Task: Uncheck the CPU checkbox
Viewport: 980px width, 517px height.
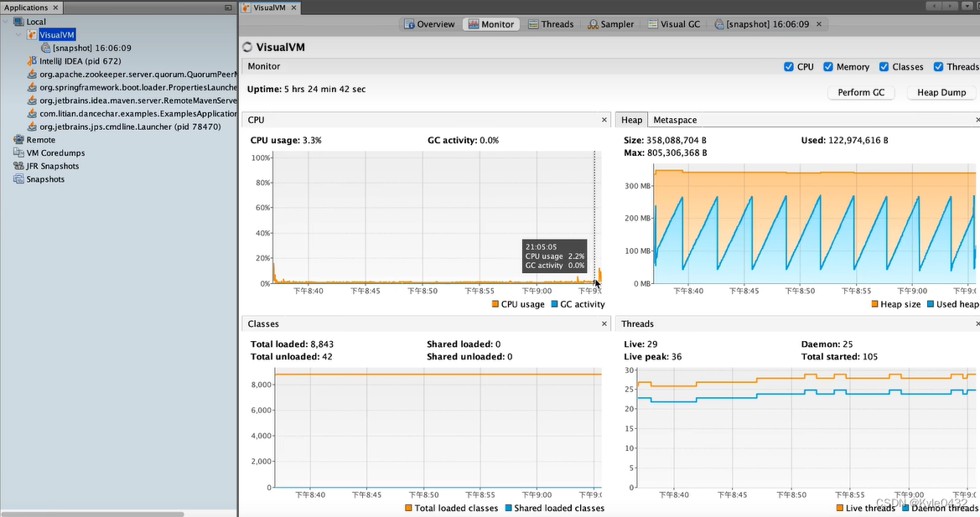Action: 789,67
